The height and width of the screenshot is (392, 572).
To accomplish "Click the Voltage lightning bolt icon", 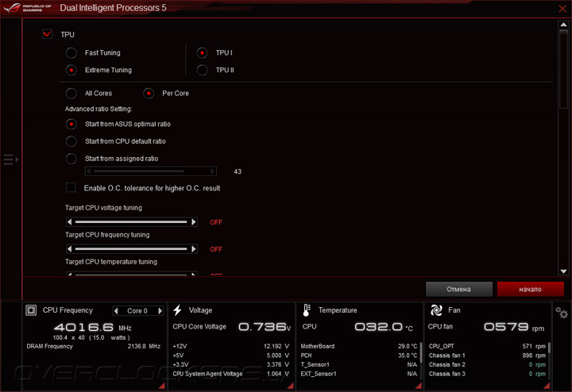I will point(177,310).
